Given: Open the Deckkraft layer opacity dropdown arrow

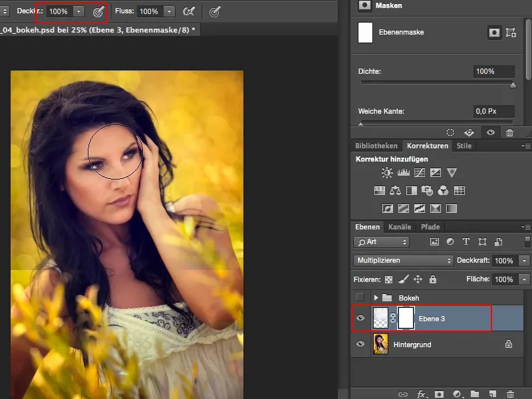Looking at the screenshot, I should [524, 261].
